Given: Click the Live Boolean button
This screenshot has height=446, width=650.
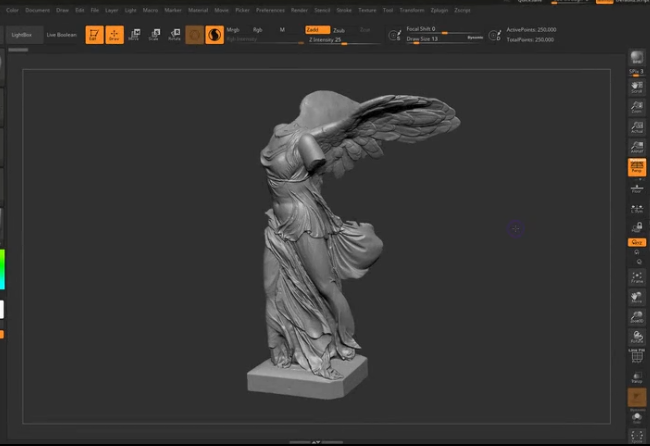Looking at the screenshot, I should tap(61, 34).
